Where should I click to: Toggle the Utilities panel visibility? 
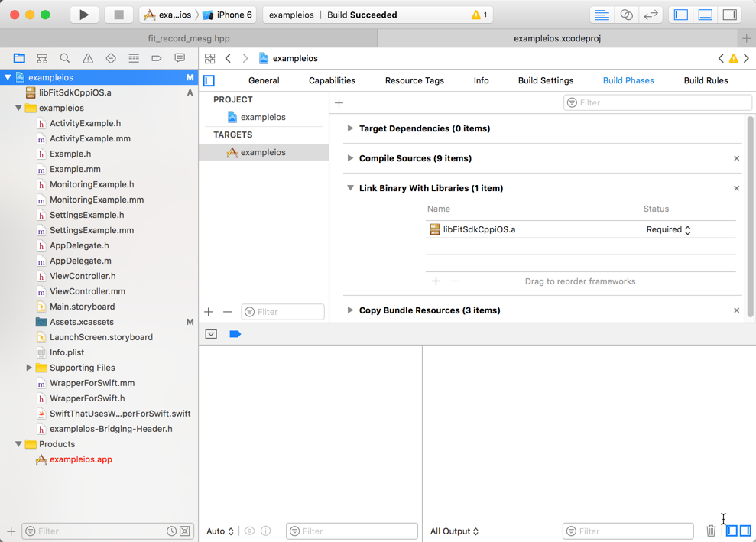(x=730, y=15)
